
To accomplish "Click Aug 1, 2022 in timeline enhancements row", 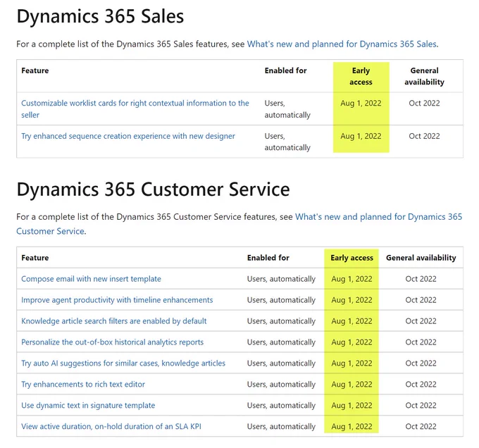I will click(x=352, y=300).
